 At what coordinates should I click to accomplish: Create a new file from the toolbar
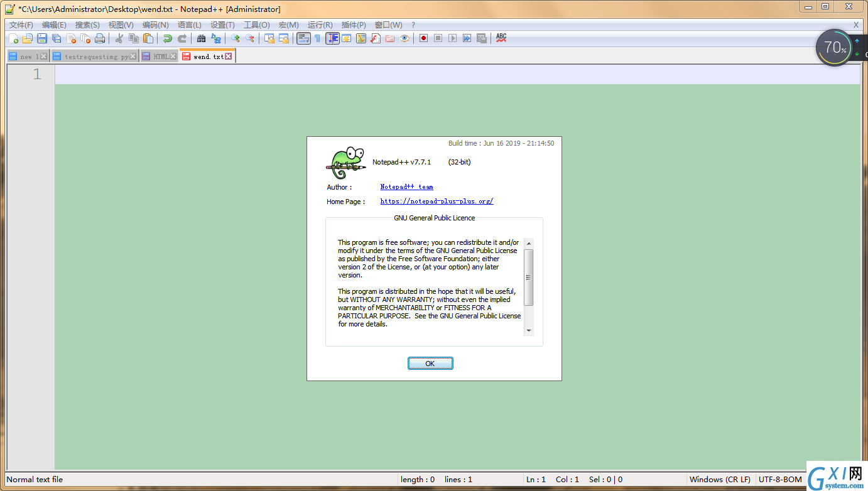click(x=13, y=38)
